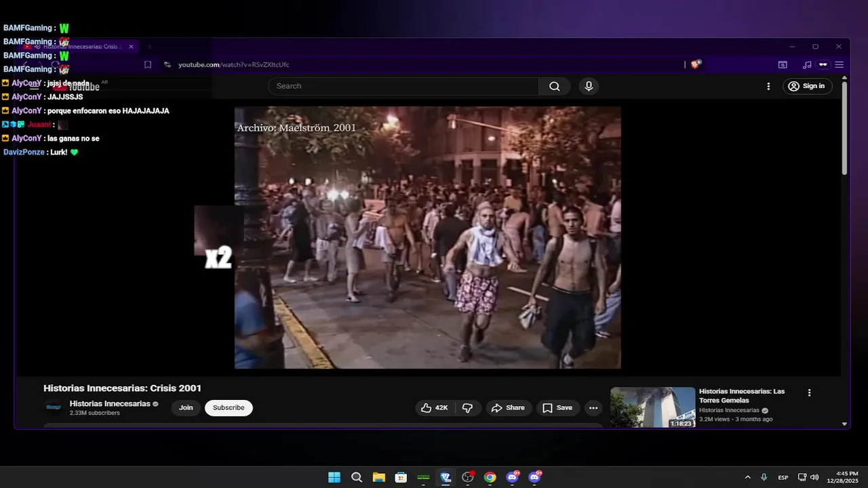Open title link Historias Innecesarias: Las Torres Gemelas
This screenshot has height=488, width=868.
(x=742, y=396)
